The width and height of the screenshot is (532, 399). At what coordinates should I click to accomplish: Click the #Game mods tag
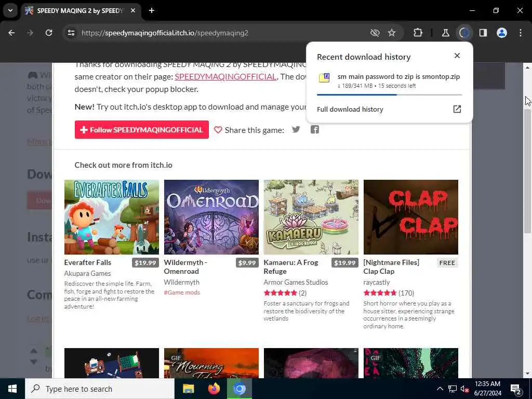182,292
